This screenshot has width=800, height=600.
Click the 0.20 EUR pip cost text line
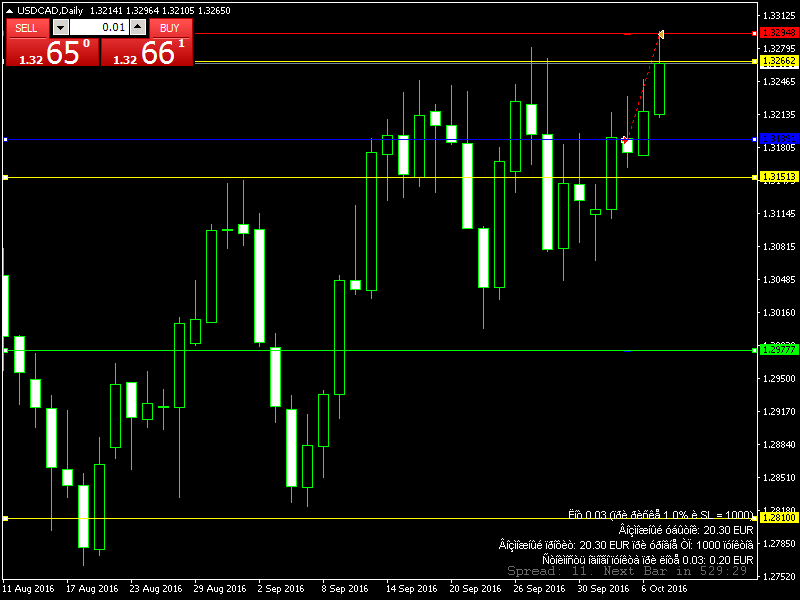(648, 560)
